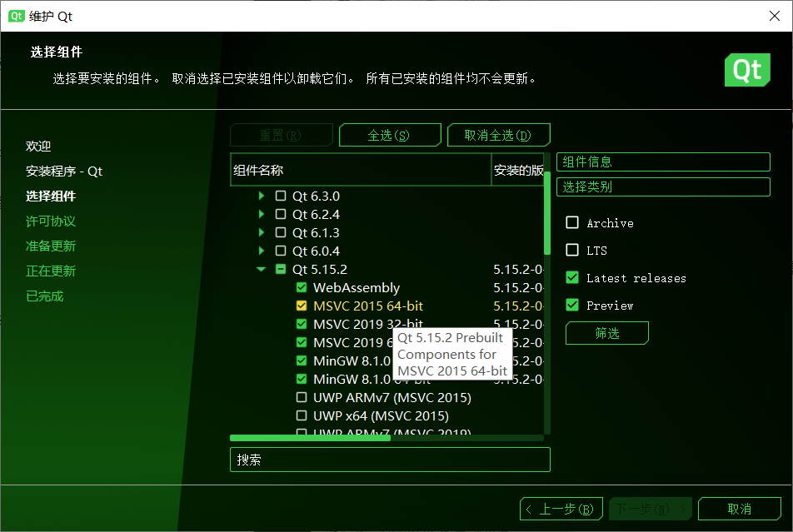Open the 选择类别 category section
This screenshot has width=793, height=532.
pyautogui.click(x=663, y=186)
